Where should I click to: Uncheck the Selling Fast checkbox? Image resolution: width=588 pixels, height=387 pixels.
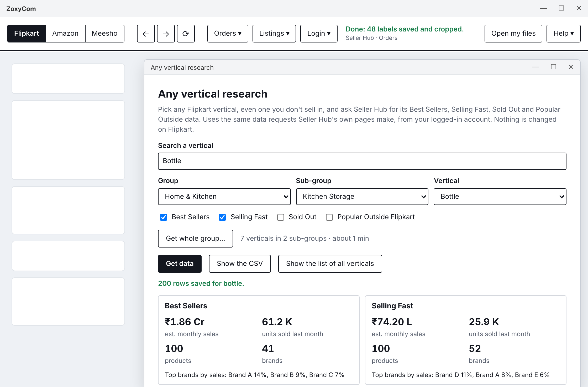(222, 217)
